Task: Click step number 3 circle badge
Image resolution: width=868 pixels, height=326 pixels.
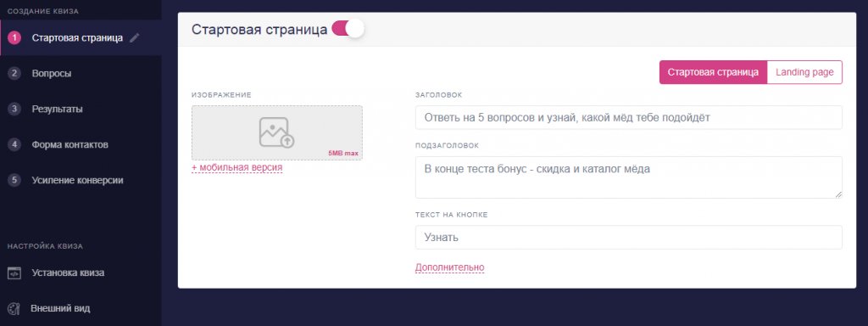Action: point(14,109)
